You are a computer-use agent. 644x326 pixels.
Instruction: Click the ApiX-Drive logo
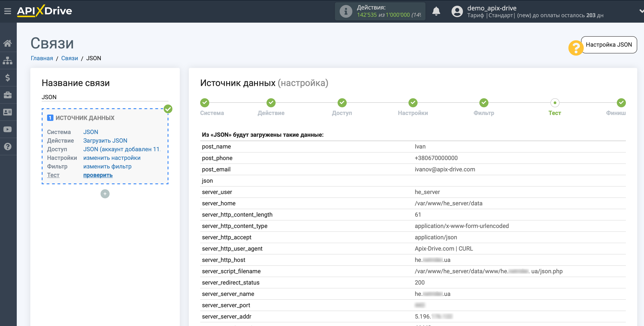(45, 11)
